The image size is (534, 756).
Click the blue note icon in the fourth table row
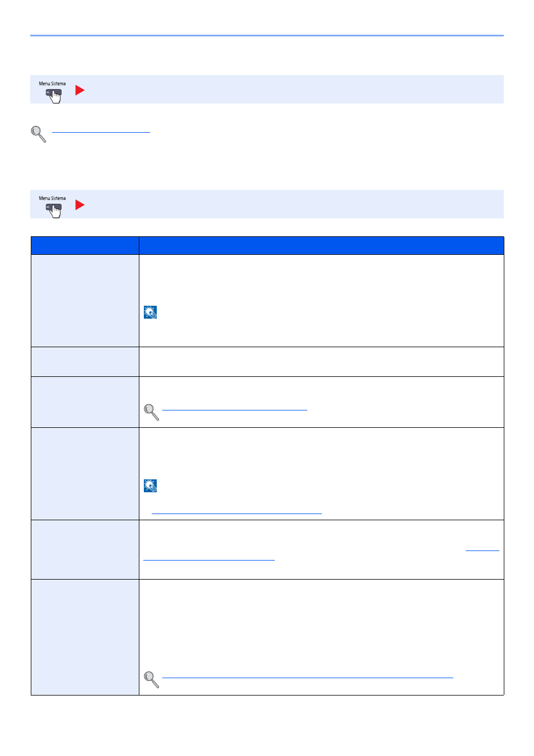pos(150,486)
